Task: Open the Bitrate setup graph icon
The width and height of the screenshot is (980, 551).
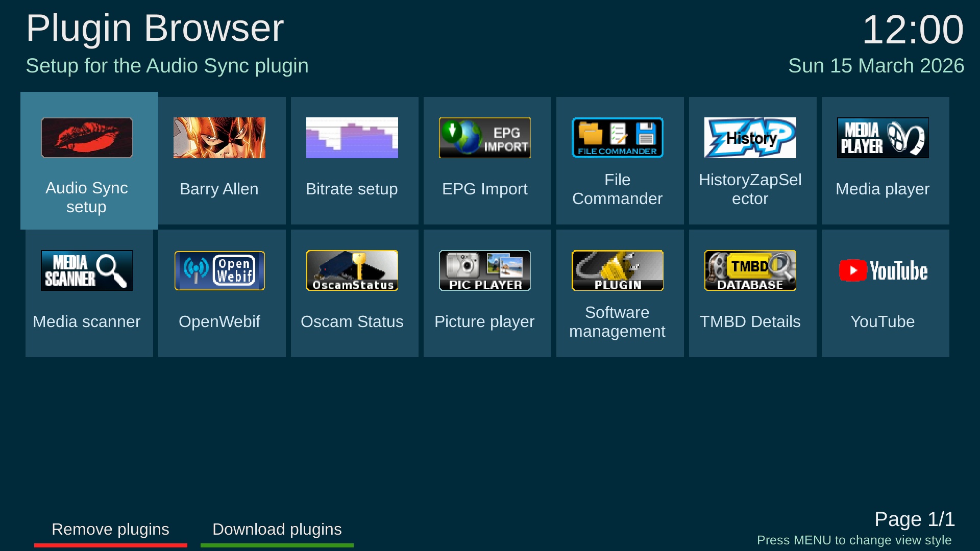Action: coord(352,138)
